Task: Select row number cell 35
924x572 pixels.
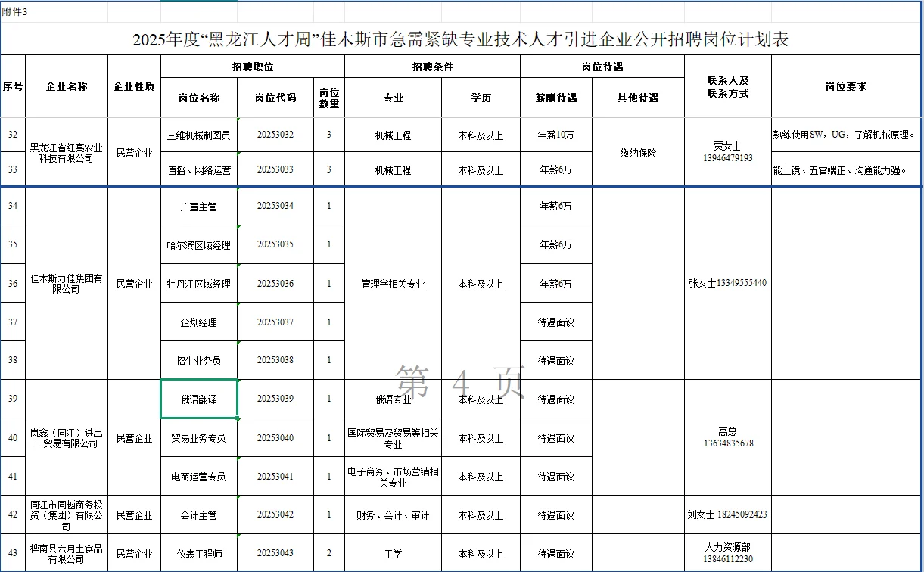Action: [13, 244]
